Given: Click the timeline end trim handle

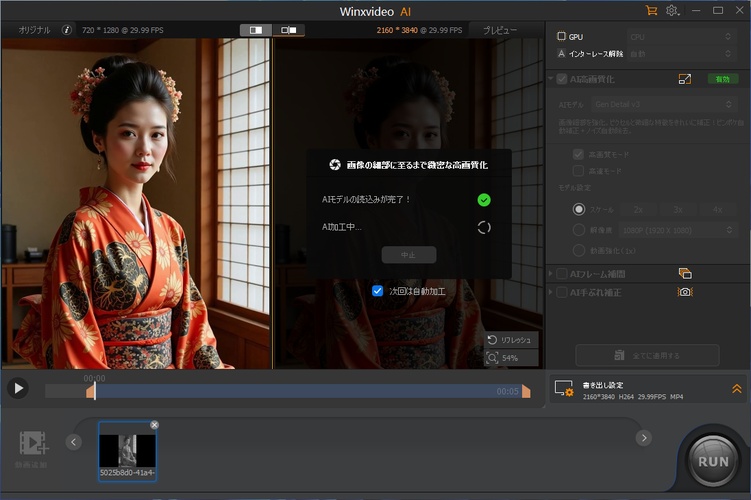Looking at the screenshot, I should click(x=526, y=391).
